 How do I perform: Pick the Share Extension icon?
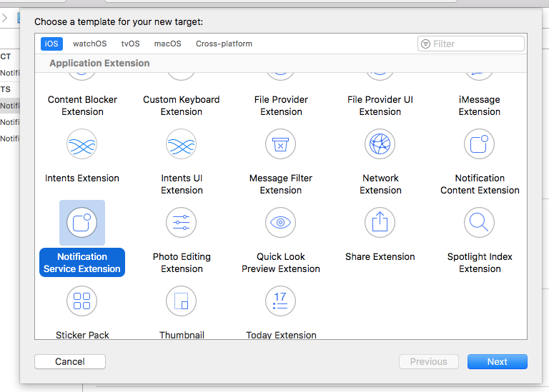tap(380, 222)
